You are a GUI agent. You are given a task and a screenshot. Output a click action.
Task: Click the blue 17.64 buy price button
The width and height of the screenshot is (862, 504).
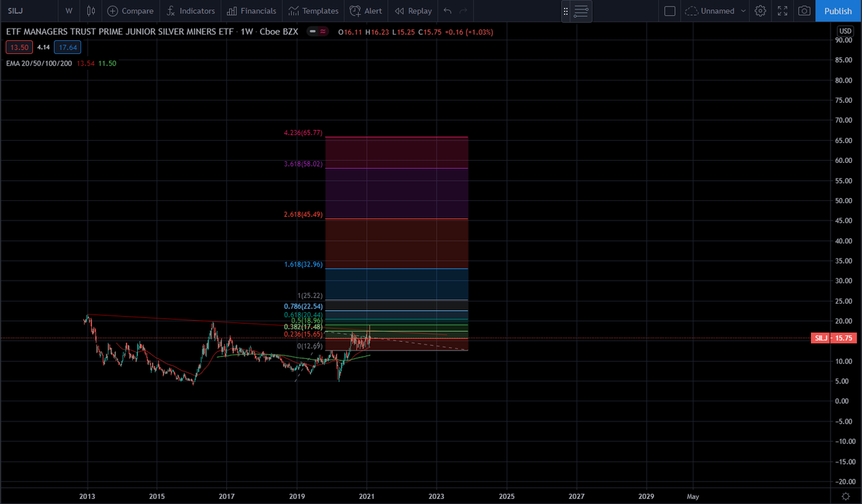click(x=69, y=47)
